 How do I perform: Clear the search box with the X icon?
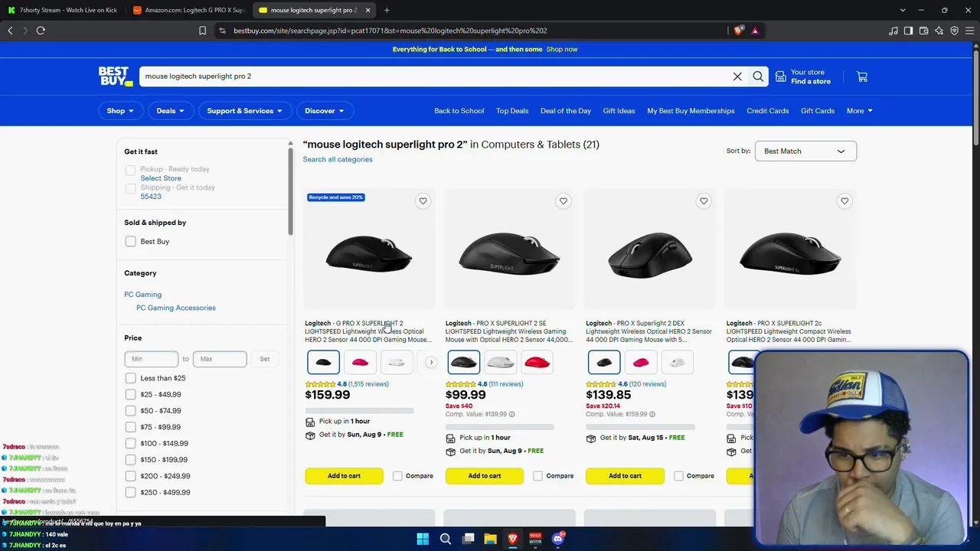pos(737,77)
